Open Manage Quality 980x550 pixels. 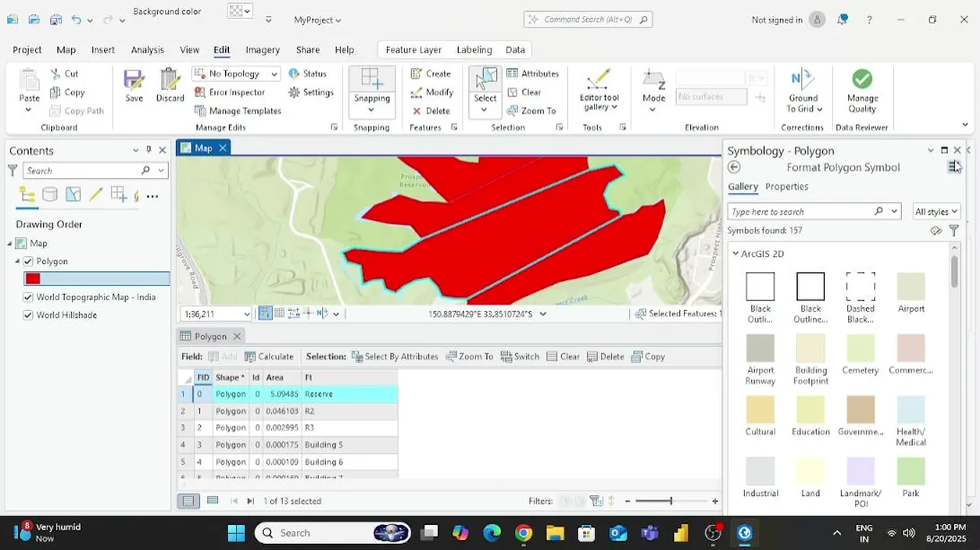click(862, 91)
